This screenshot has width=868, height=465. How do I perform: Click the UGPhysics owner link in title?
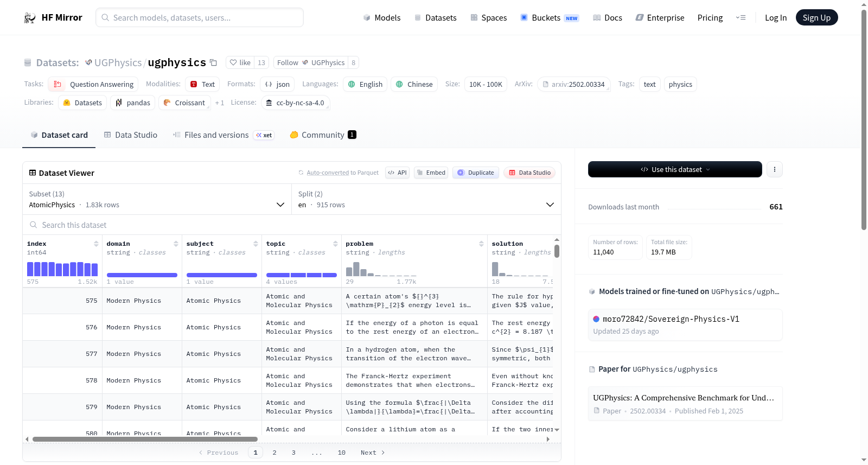click(x=118, y=63)
